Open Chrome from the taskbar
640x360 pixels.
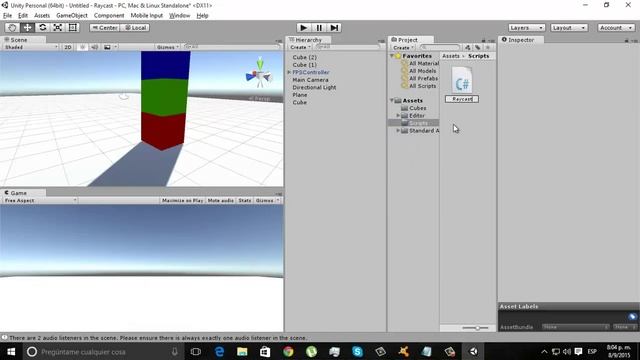[288, 351]
